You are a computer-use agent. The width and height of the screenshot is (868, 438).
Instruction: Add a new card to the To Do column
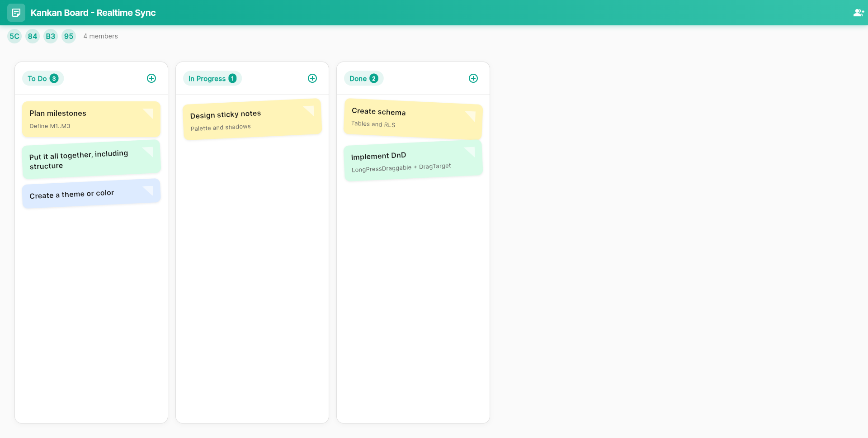point(151,78)
